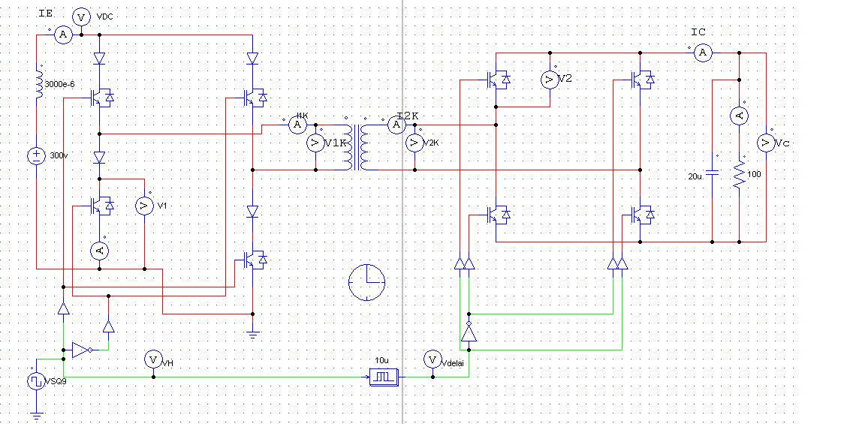Select the ammeter above the 100 resistor
Viewport: 868px width, 424px height.
coord(739,116)
